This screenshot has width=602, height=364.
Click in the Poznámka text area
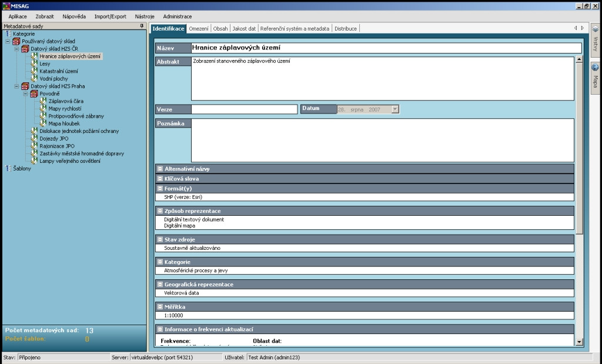click(x=382, y=140)
